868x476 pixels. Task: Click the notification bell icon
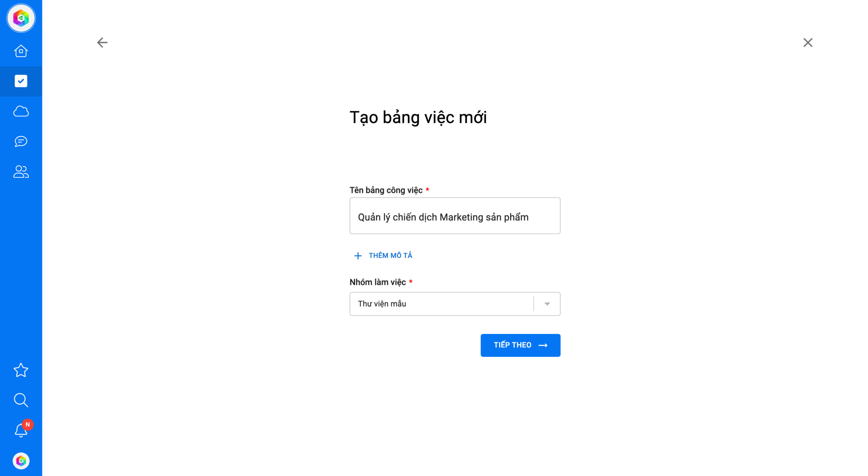pos(21,430)
